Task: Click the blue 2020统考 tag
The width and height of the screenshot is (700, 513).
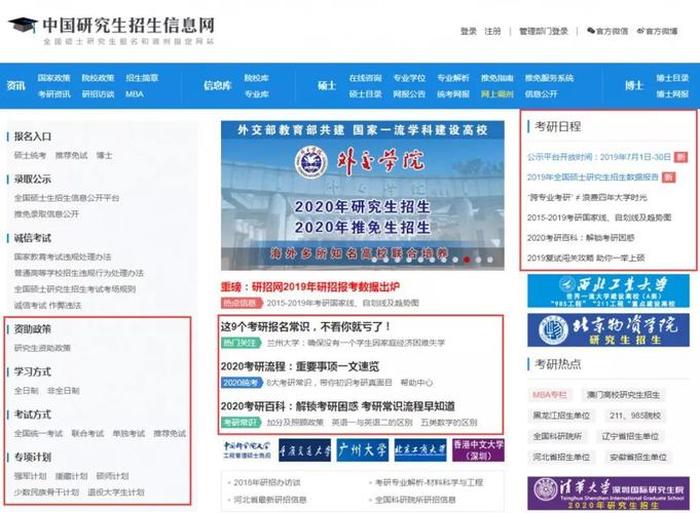Action: [x=241, y=383]
